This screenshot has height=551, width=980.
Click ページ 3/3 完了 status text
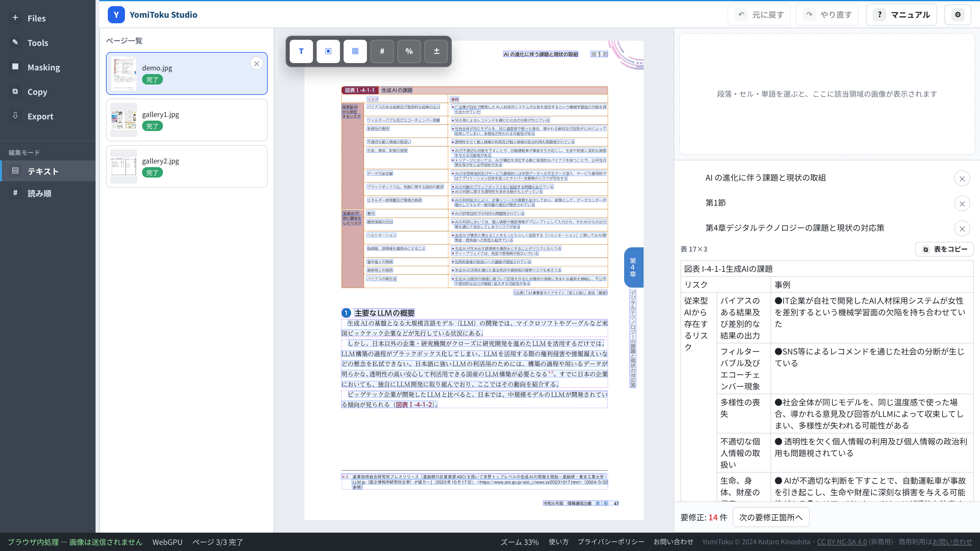[x=218, y=542]
